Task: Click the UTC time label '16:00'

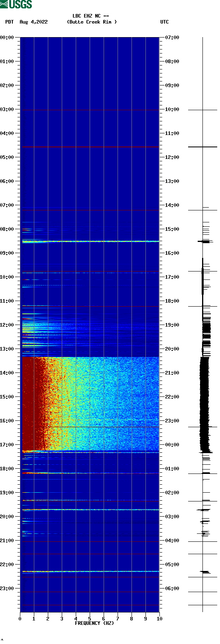Action: click(172, 253)
